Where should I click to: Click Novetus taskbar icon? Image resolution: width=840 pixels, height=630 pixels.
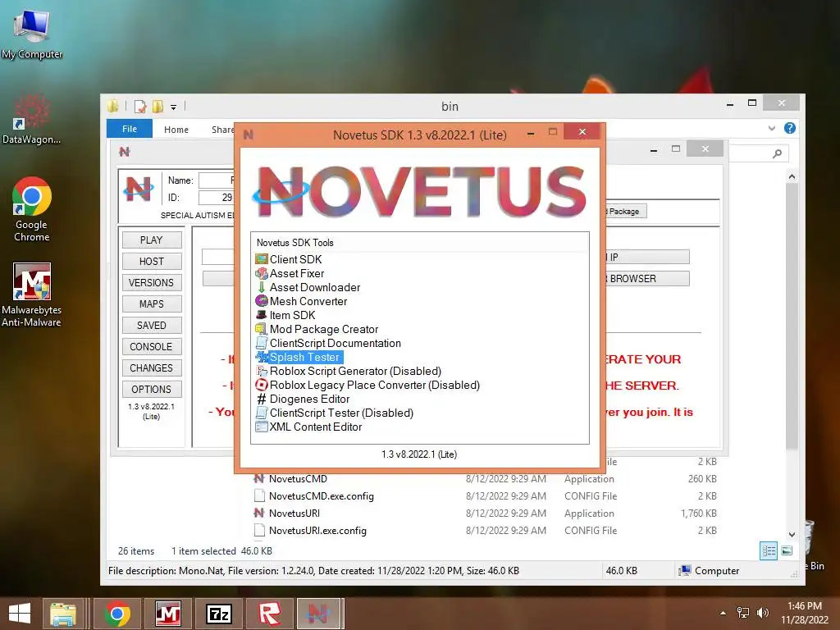point(318,614)
